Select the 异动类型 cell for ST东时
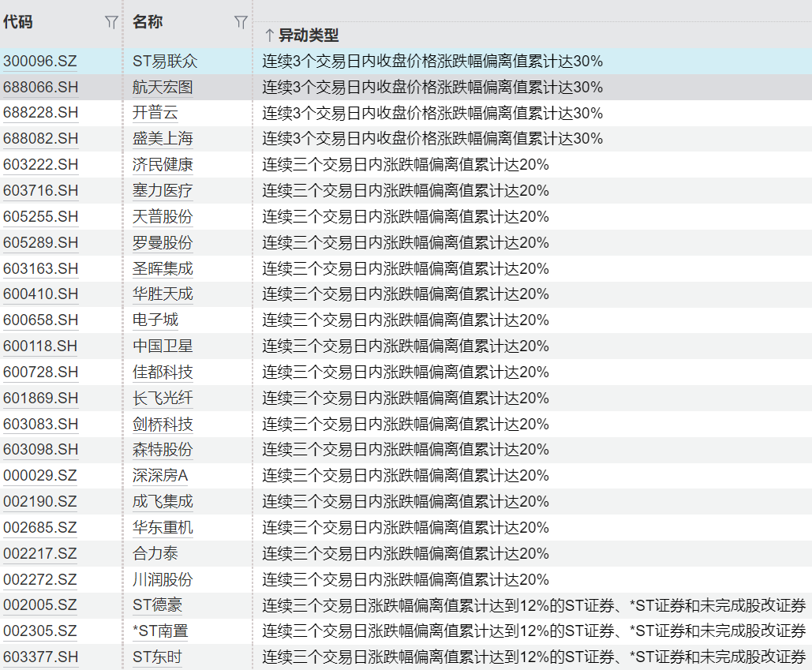The width and height of the screenshot is (812, 670). tap(533, 657)
